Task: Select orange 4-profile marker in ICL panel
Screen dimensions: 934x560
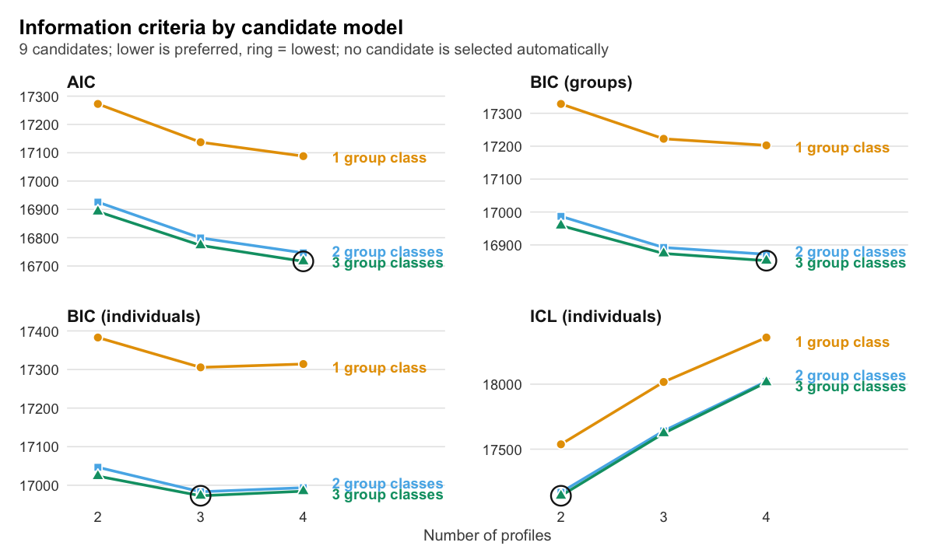Action: point(766,338)
